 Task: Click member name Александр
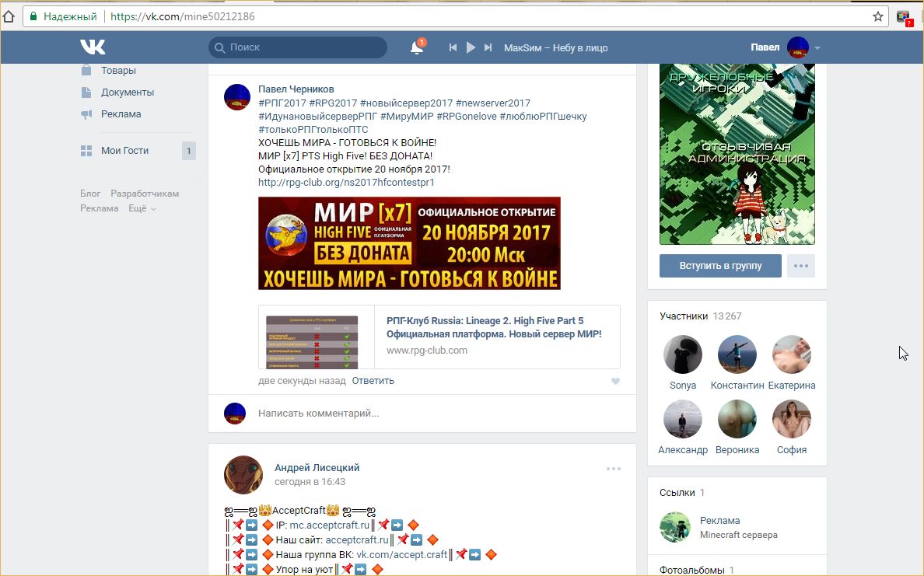[683, 449]
